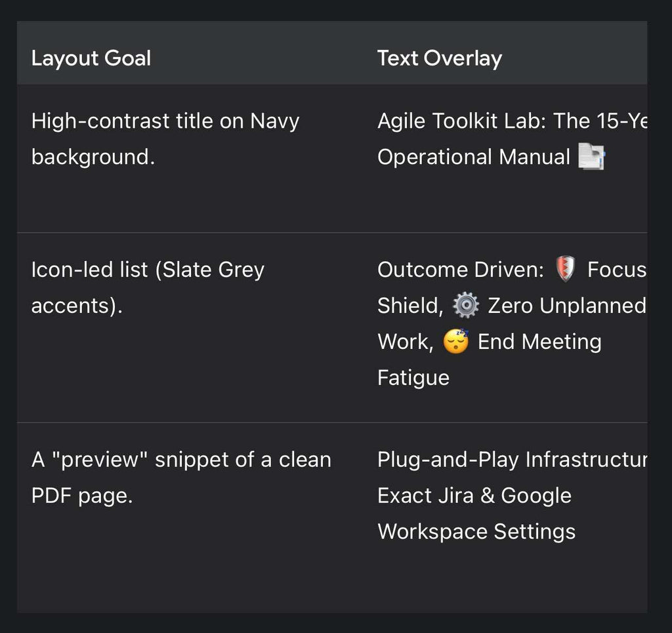This screenshot has width=672, height=633.
Task: Click Agile Toolkit Lab title text
Action: [512, 121]
